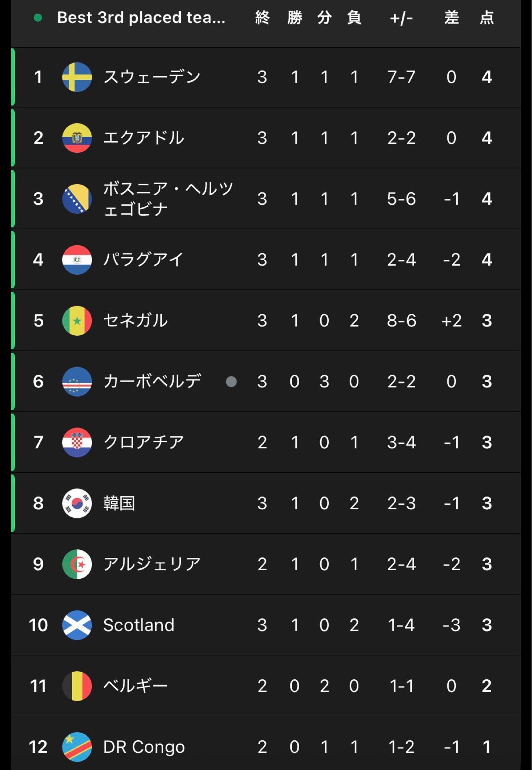
Task: Click the green dot beside table title
Action: pyautogui.click(x=38, y=18)
